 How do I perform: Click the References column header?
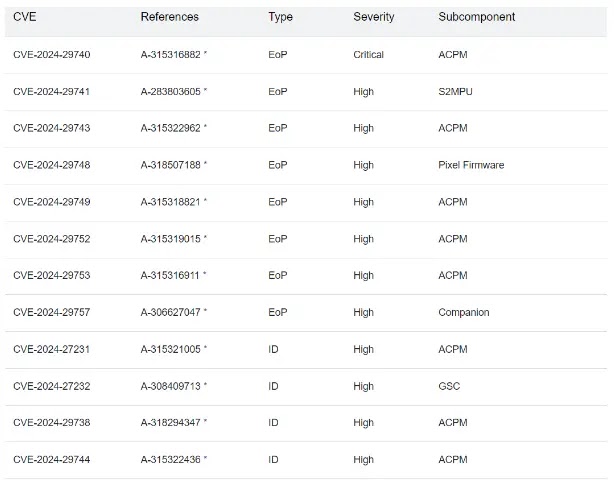[170, 17]
